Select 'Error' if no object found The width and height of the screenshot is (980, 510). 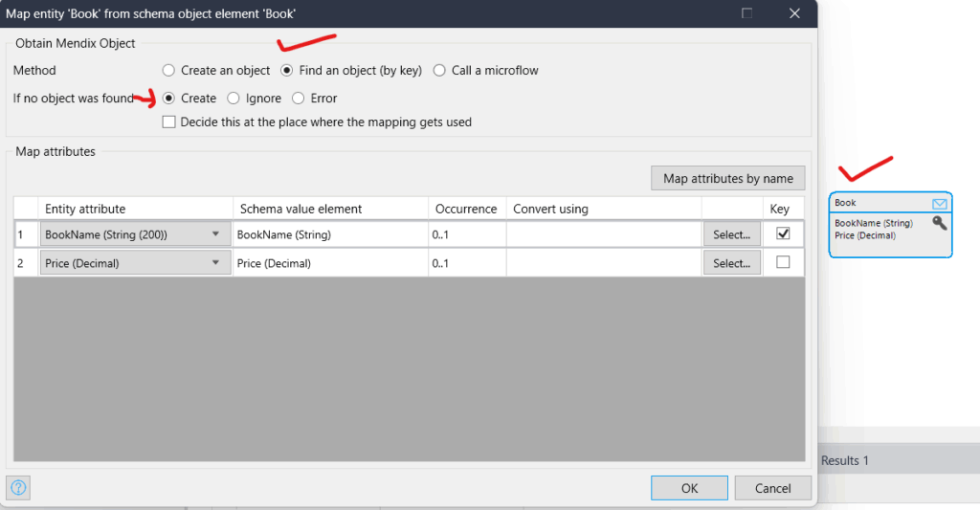pos(299,98)
